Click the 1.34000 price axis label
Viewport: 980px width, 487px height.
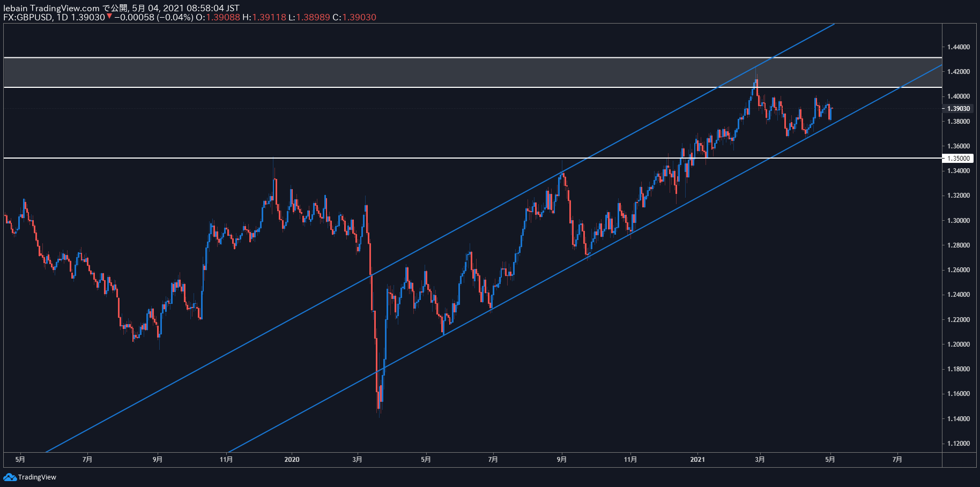coord(959,171)
